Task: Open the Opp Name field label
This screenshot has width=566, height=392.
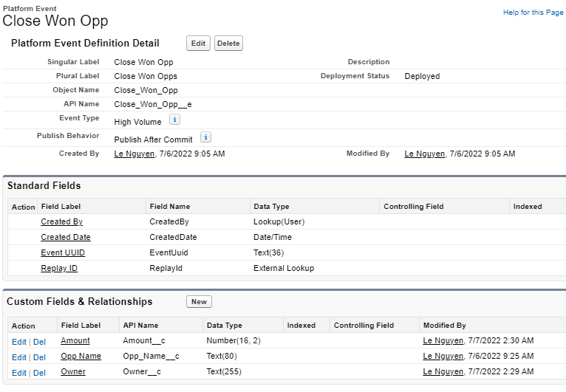Action: (x=79, y=356)
